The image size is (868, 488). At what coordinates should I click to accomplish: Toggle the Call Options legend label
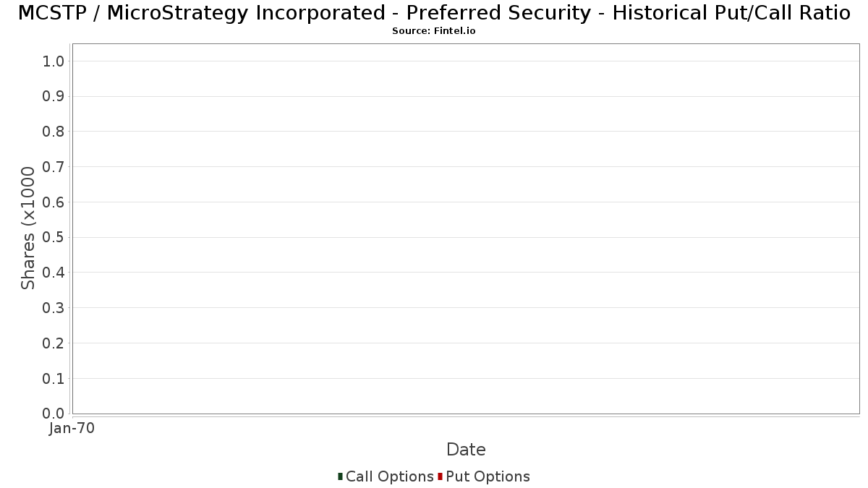click(x=389, y=476)
